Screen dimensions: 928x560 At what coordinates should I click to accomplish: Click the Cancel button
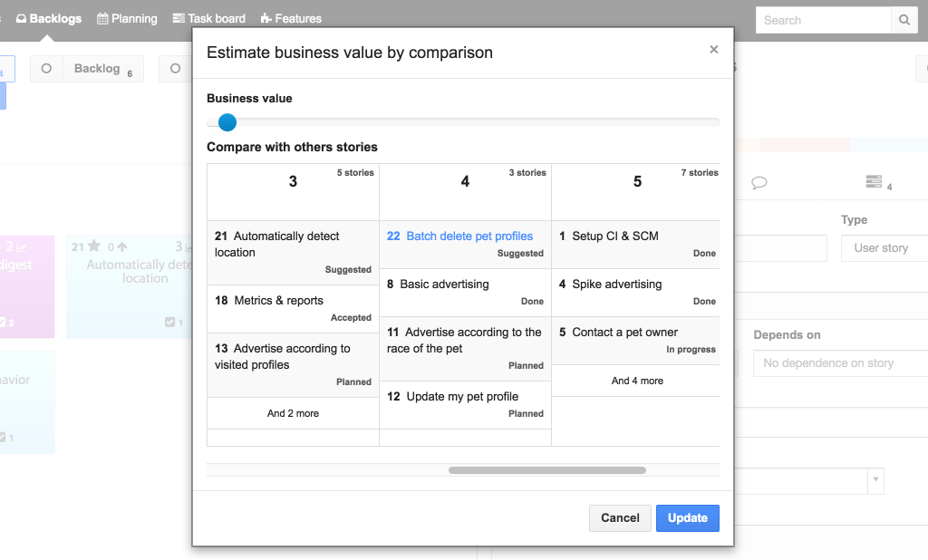click(x=620, y=518)
